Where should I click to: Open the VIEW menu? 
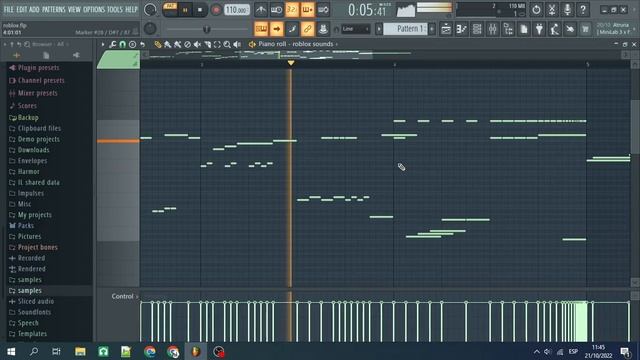point(74,9)
